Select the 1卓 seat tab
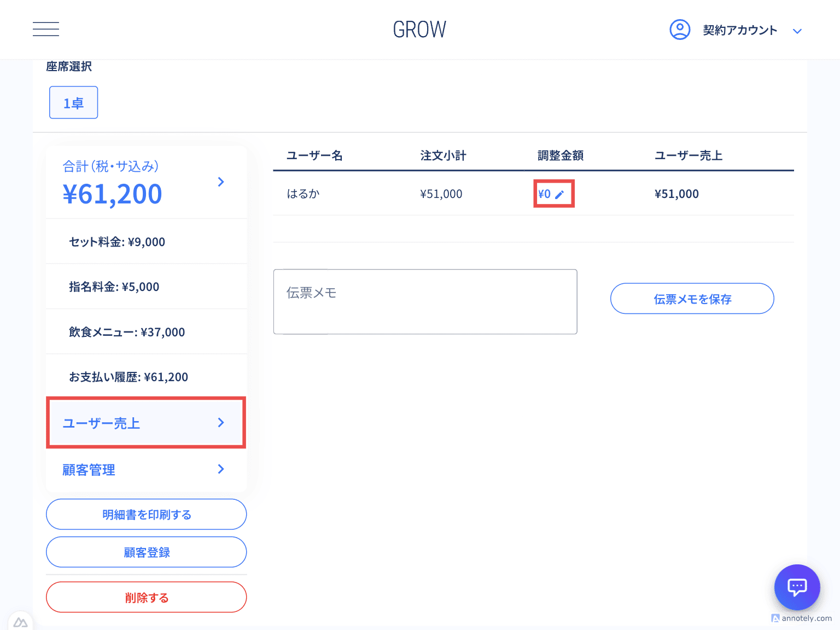Screen dimensions: 840x630 73,102
